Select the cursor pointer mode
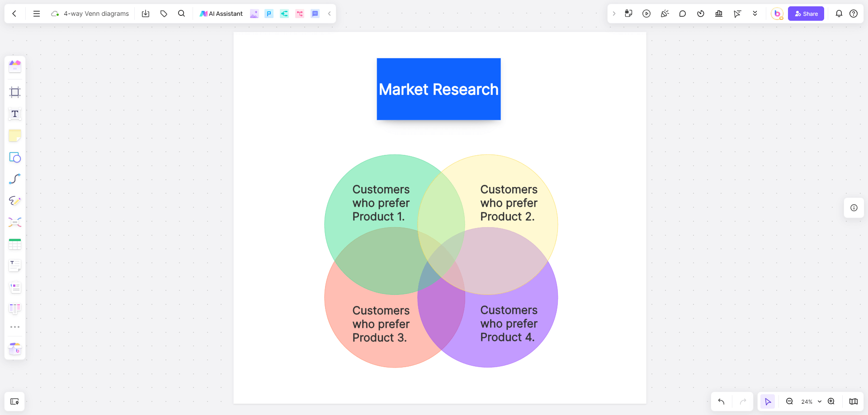The width and height of the screenshot is (868, 415). tap(768, 401)
